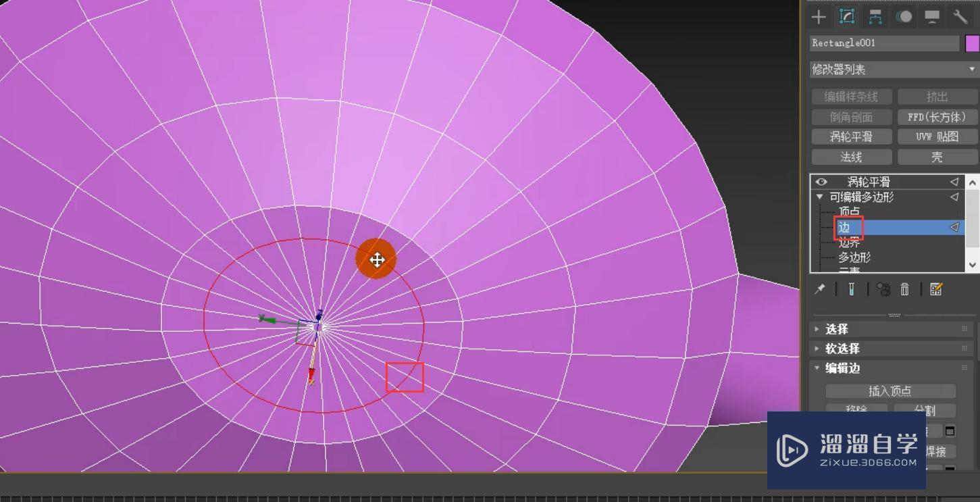Viewport: 980px width, 502px height.
Task: Open the Utilities wrench panel tab
Action: point(960,17)
